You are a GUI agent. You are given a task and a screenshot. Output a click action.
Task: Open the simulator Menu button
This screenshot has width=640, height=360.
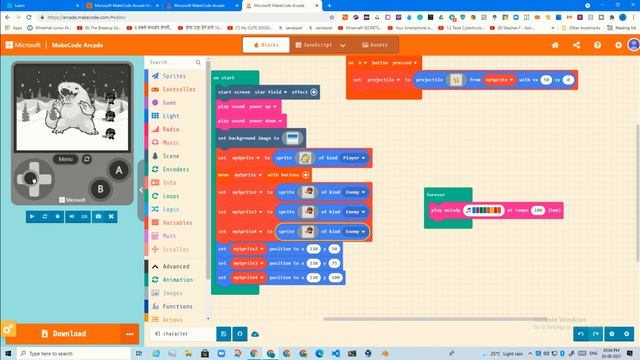(x=65, y=159)
